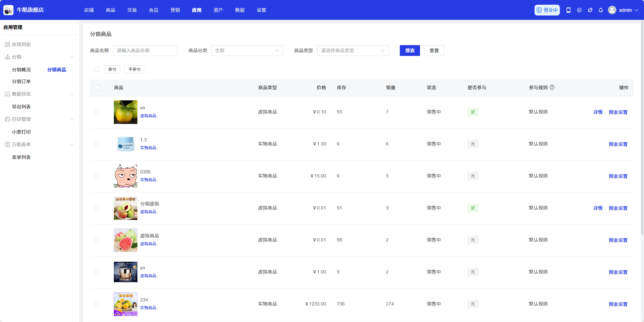Open notifications bell icon
The width and height of the screenshot is (644, 322).
601,10
